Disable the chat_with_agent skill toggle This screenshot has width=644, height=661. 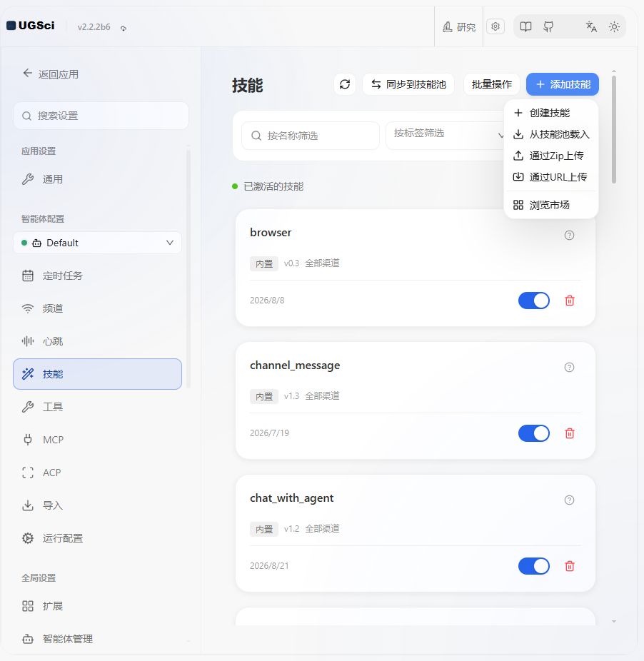point(534,566)
